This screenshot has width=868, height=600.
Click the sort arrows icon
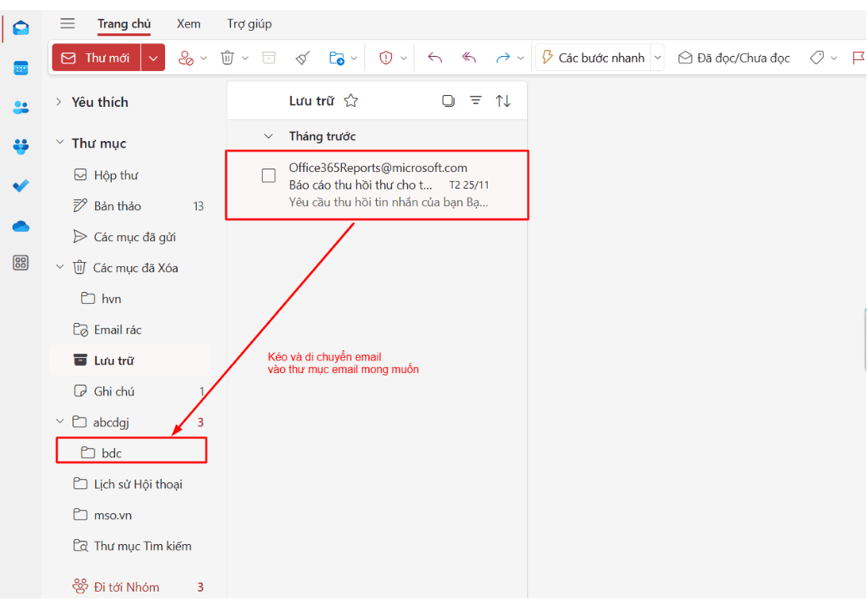tap(503, 101)
